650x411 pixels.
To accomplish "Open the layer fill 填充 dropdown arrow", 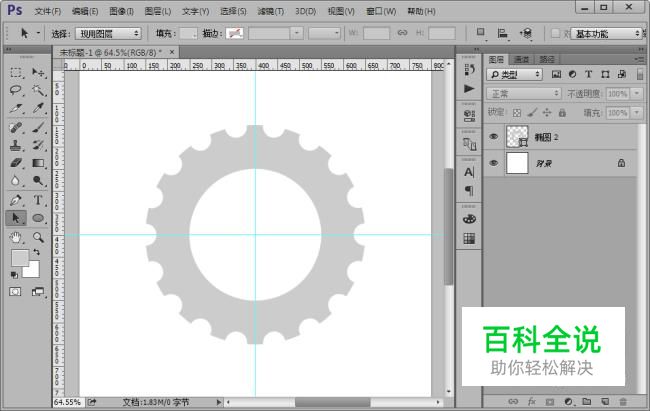I will [637, 112].
